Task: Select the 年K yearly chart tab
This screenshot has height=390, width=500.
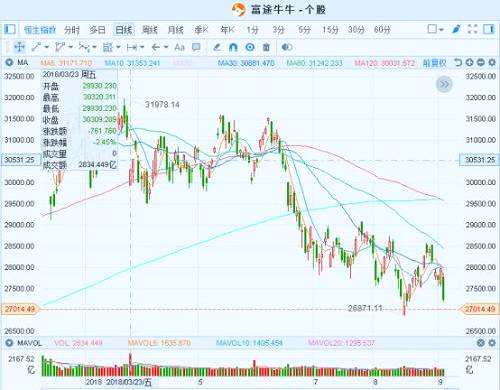Action: click(x=227, y=30)
